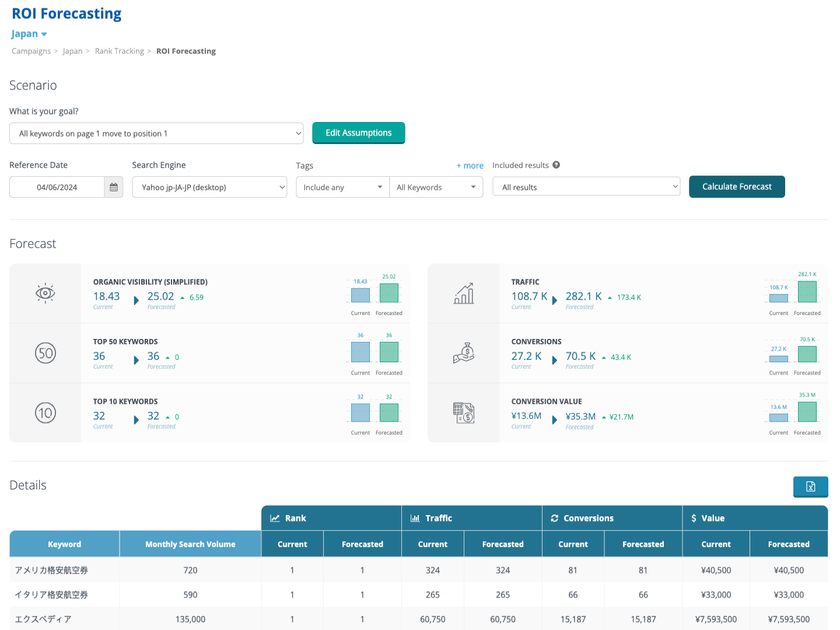Click the ¥7,593,500 forecasted value cell
This screenshot has width=840, height=630.
coord(789,619)
